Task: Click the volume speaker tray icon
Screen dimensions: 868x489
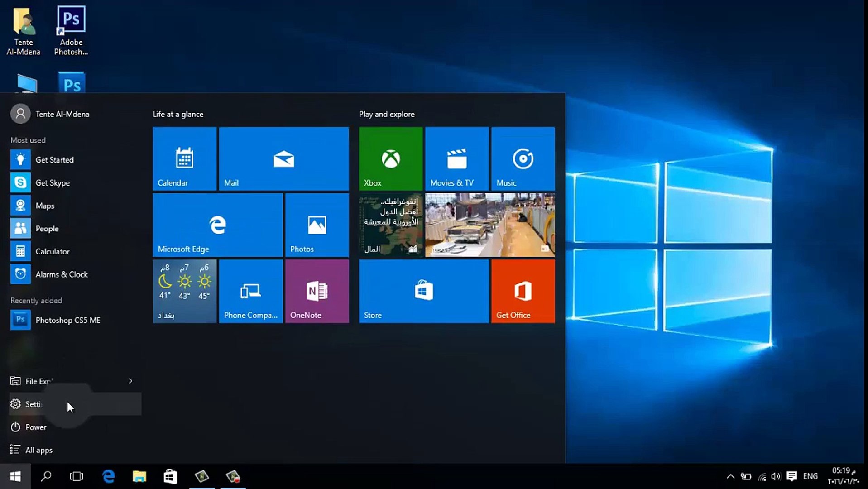Action: point(776,476)
